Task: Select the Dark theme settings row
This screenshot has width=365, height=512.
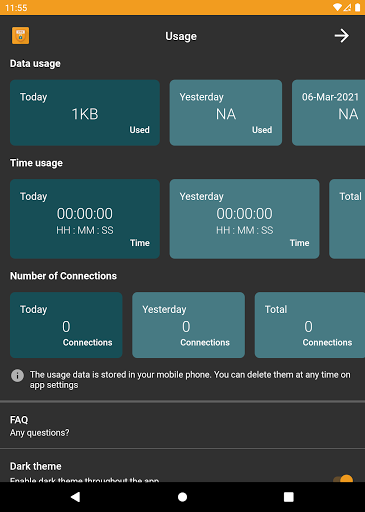Action: point(182,466)
